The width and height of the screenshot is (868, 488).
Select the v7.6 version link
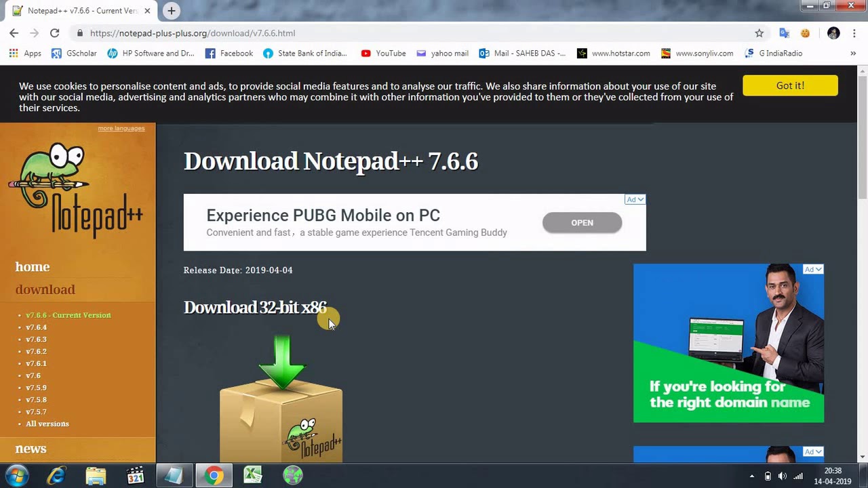[33, 375]
